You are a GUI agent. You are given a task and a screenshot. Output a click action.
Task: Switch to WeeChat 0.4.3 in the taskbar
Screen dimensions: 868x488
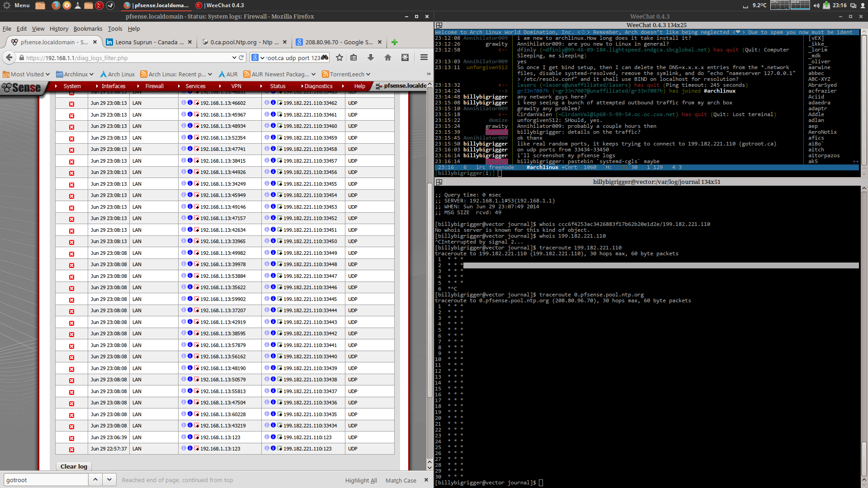coord(220,5)
